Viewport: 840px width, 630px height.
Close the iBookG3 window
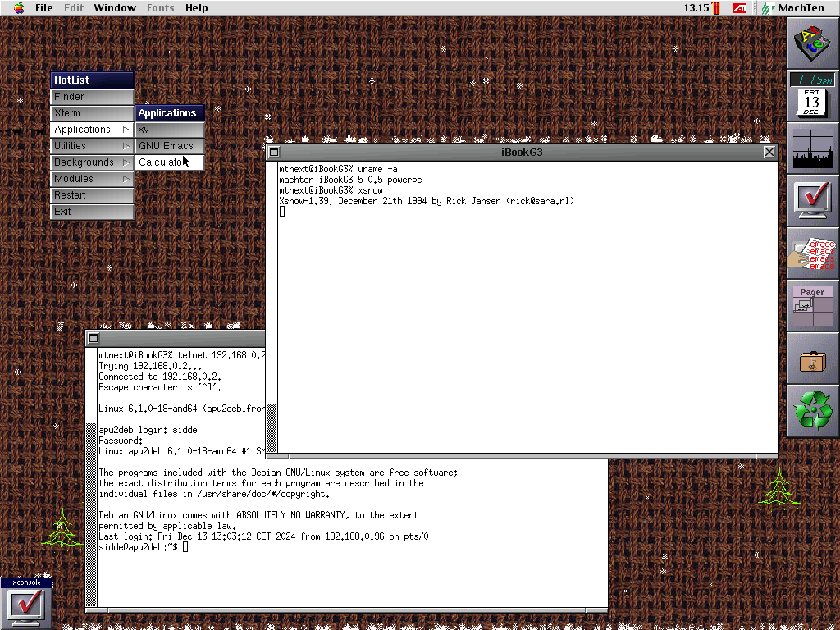click(x=769, y=152)
